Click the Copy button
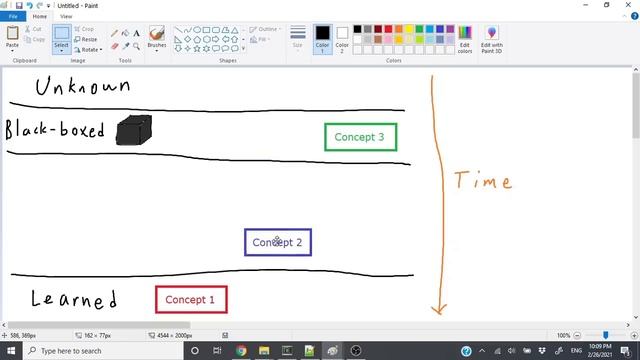The width and height of the screenshot is (640, 360). 35,39
